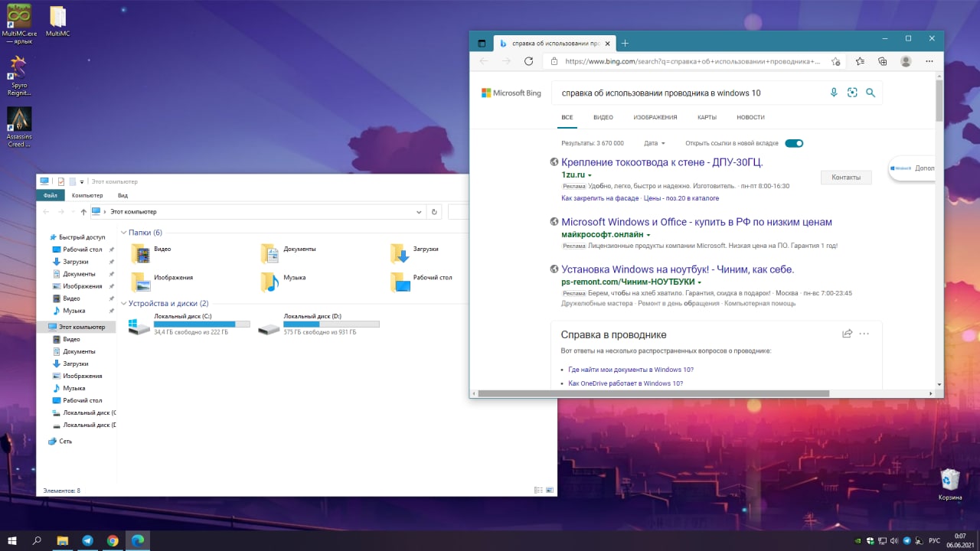Open the Файл menu in Explorer
Image resolution: width=980 pixels, height=551 pixels.
(51, 195)
